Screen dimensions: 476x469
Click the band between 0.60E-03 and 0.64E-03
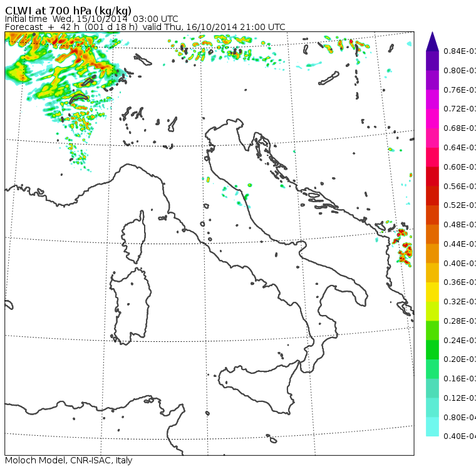click(432, 157)
